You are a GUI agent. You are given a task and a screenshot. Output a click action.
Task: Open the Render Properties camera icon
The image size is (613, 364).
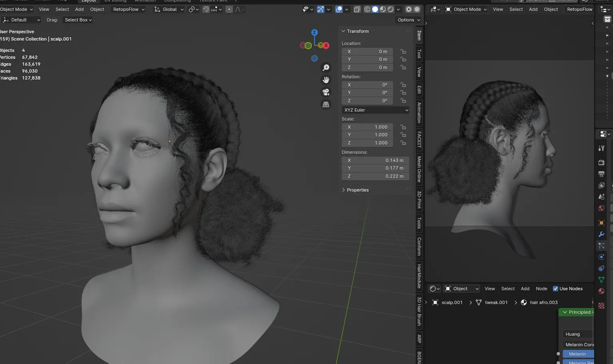[601, 163]
